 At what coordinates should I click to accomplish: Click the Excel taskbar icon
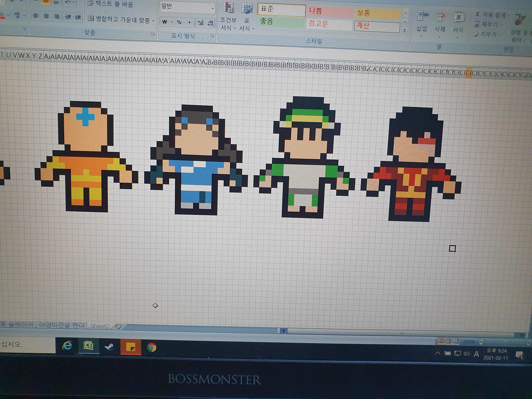pyautogui.click(x=89, y=346)
